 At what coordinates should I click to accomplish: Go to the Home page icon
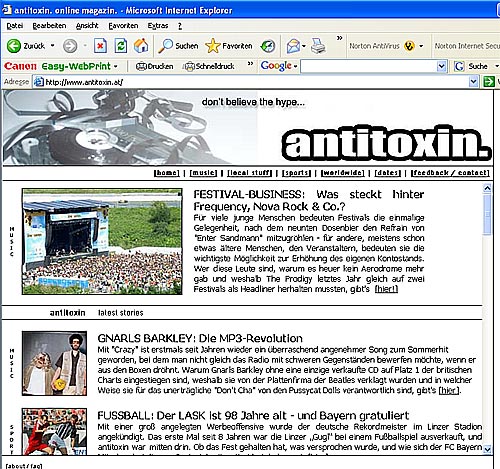[x=141, y=46]
